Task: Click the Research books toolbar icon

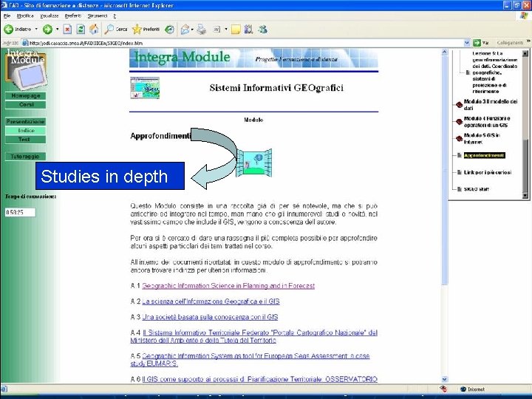Action: pyautogui.click(x=249, y=30)
